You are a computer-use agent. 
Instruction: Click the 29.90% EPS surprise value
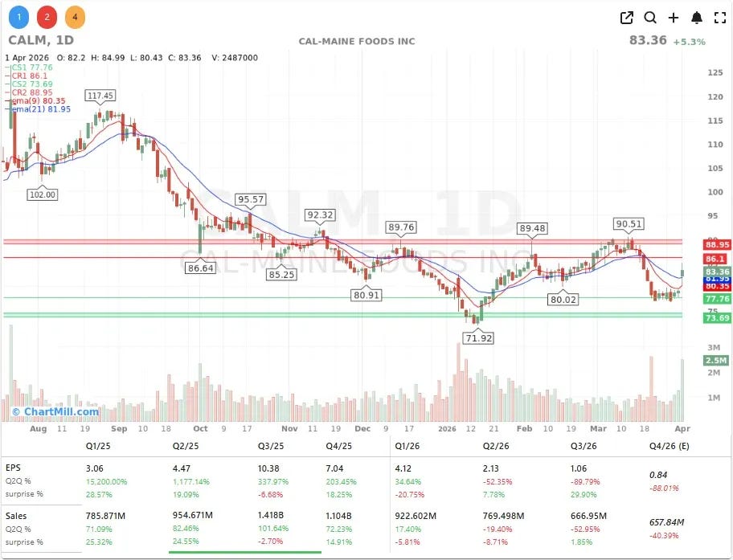tap(584, 495)
